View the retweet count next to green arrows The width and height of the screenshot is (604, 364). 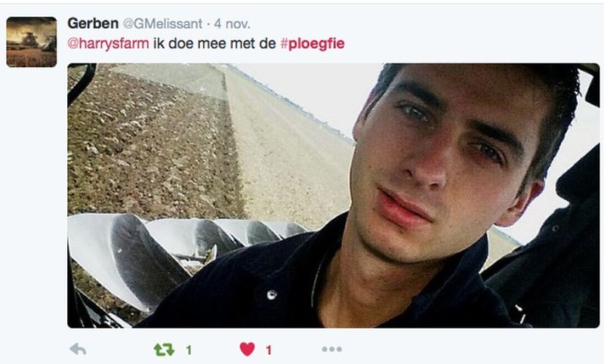tap(189, 350)
